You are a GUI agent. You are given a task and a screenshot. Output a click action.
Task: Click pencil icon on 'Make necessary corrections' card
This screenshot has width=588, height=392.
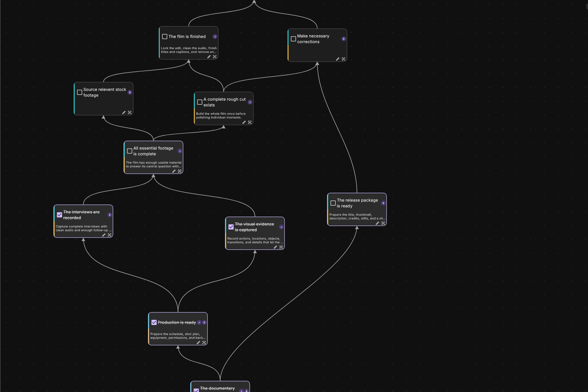click(x=338, y=59)
